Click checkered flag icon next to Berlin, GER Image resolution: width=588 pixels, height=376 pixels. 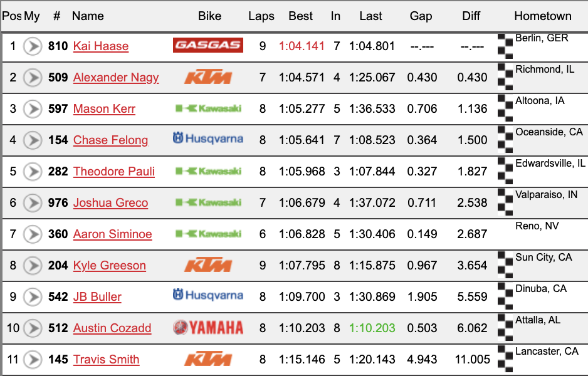pyautogui.click(x=505, y=46)
